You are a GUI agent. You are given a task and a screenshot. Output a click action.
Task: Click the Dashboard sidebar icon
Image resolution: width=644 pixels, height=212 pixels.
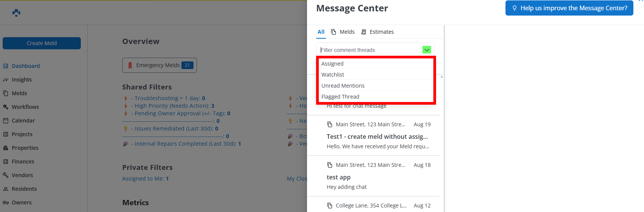click(6, 66)
